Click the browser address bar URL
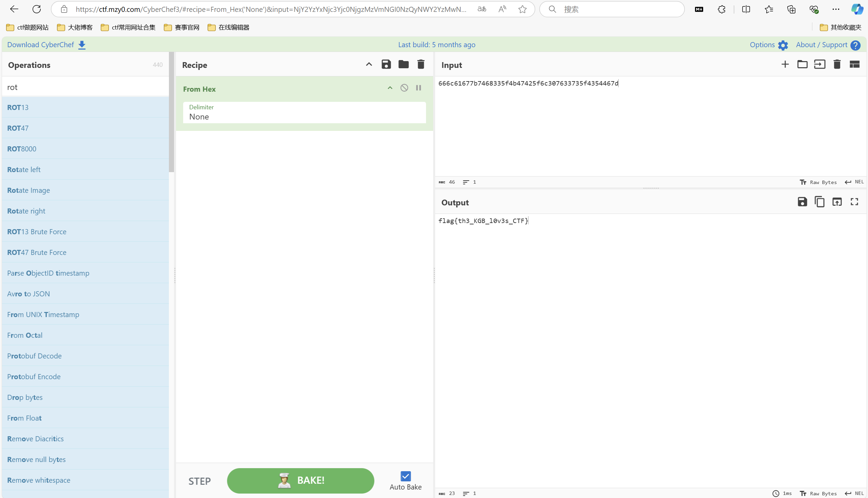 point(271,9)
